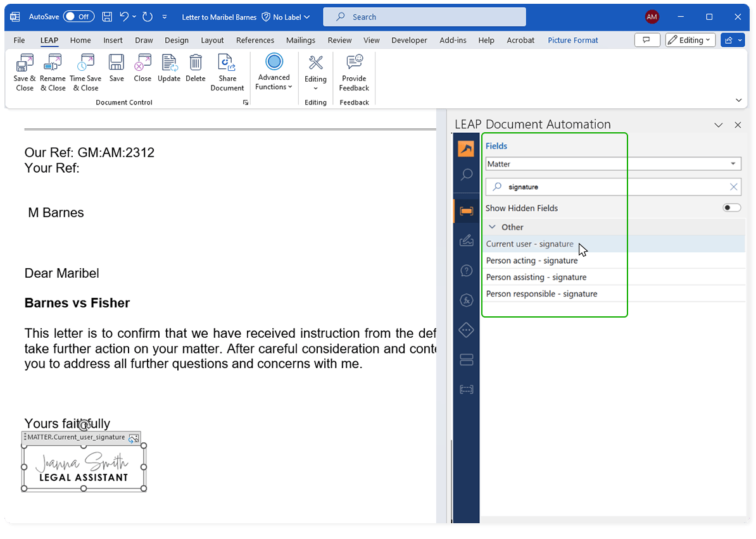Click the signature pen icon in LEAP sidebar

click(x=466, y=240)
